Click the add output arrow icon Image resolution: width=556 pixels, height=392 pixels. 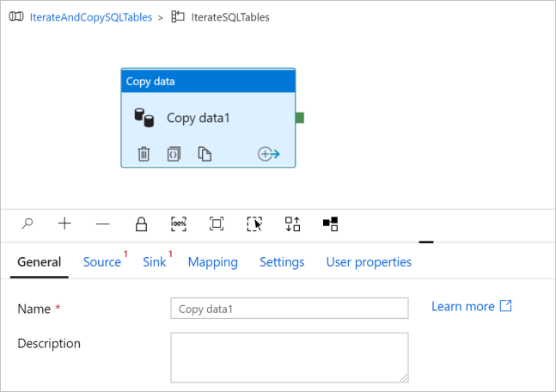click(x=269, y=154)
